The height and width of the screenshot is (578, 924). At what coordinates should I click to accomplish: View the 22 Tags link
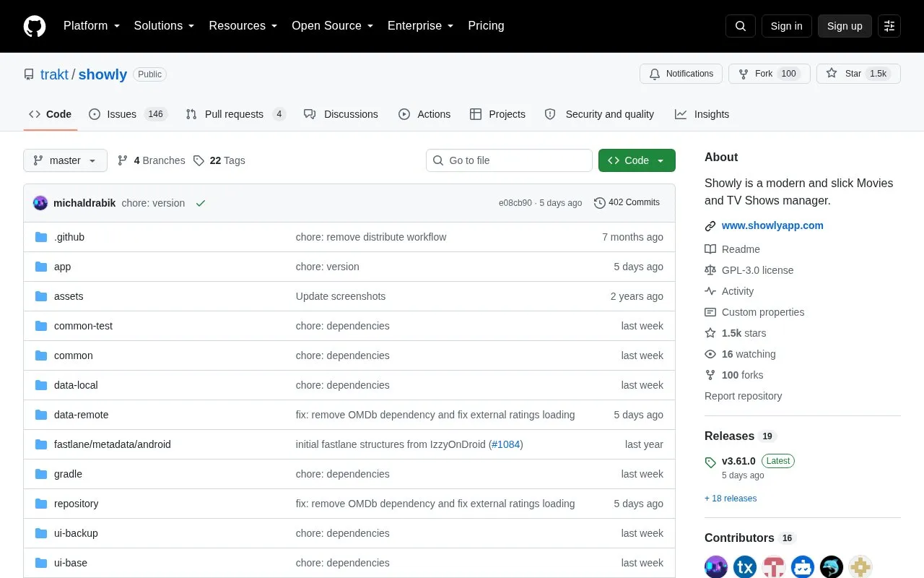click(219, 160)
